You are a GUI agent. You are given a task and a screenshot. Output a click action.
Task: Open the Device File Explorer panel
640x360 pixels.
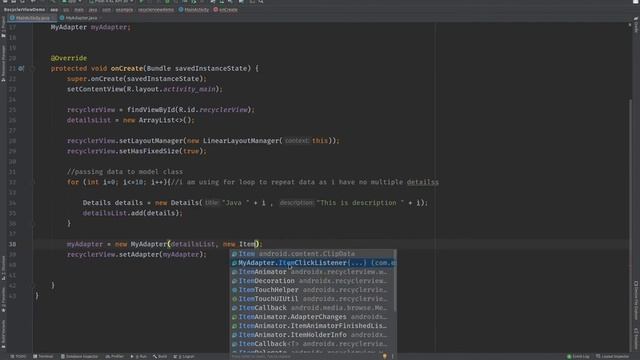[x=636, y=301]
